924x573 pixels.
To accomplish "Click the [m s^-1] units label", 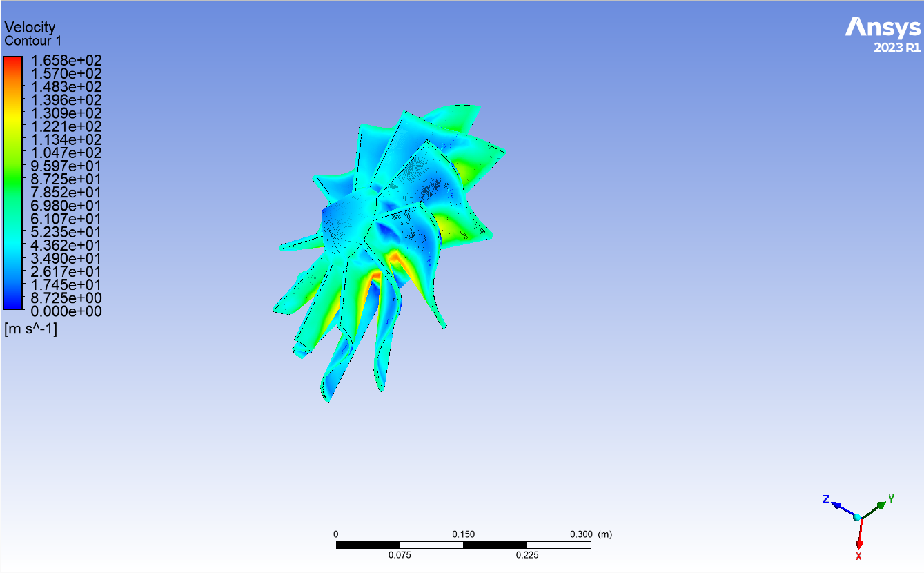I will click(x=31, y=329).
